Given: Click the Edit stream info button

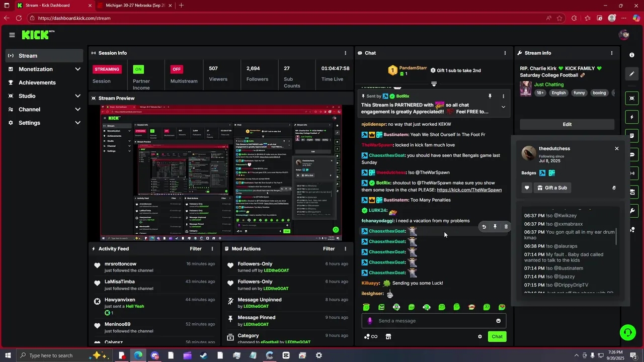Looking at the screenshot, I should coord(567,124).
